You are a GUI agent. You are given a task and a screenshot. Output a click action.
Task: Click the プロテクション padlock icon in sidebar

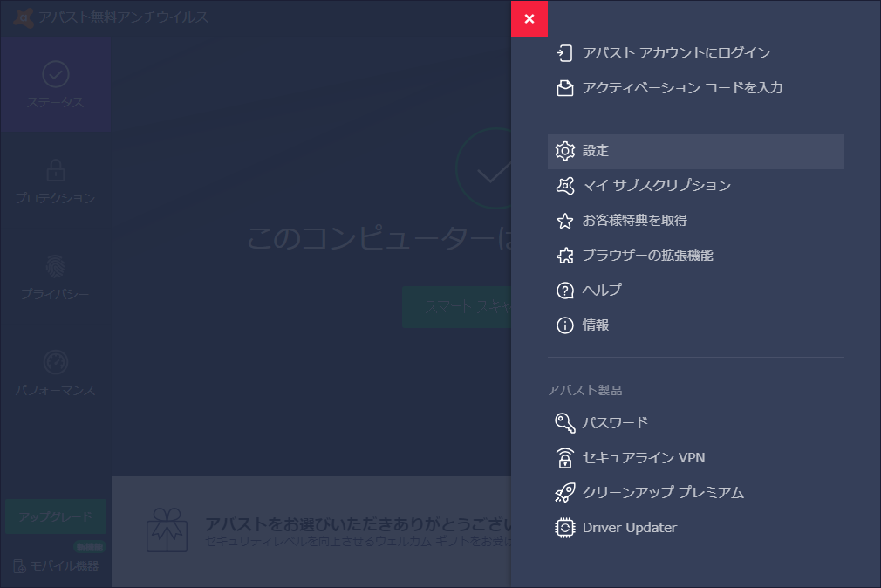[x=56, y=170]
